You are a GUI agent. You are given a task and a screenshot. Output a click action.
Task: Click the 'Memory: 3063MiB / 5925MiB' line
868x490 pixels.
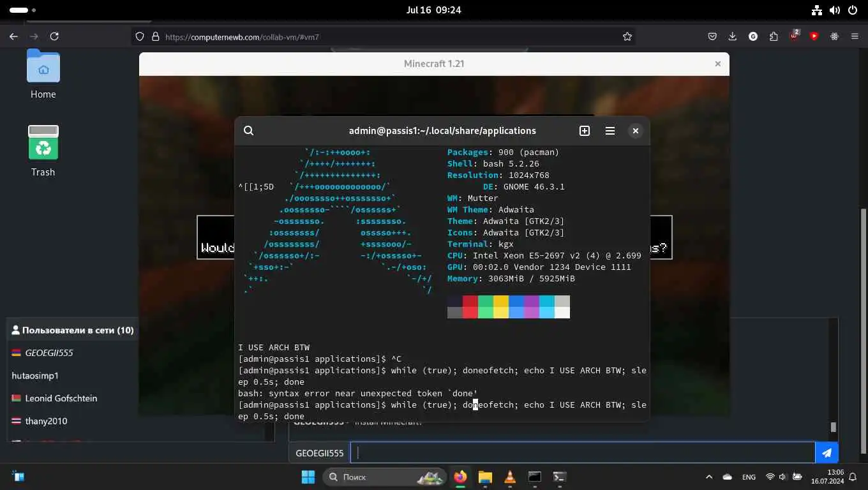pyautogui.click(x=511, y=279)
